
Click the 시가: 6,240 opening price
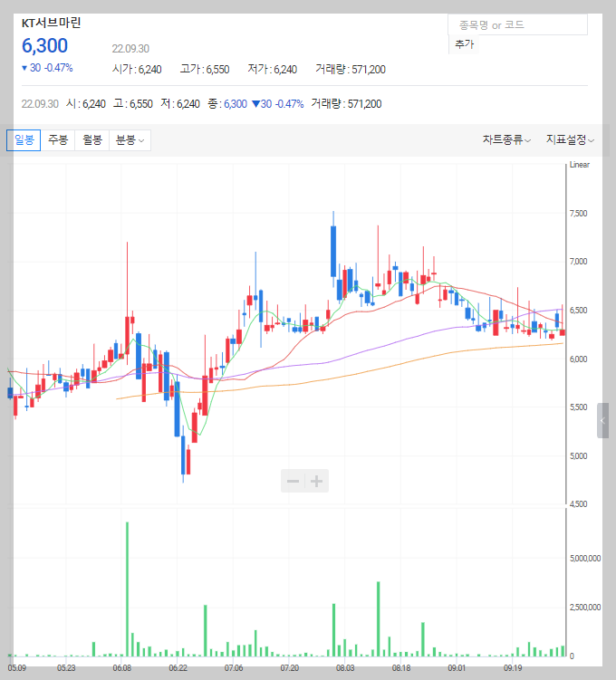tap(137, 70)
